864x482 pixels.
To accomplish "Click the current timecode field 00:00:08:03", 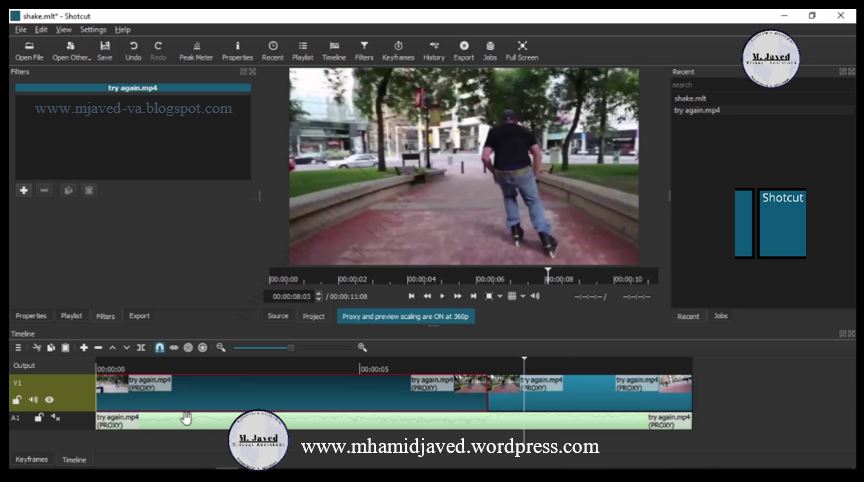I will 290,296.
